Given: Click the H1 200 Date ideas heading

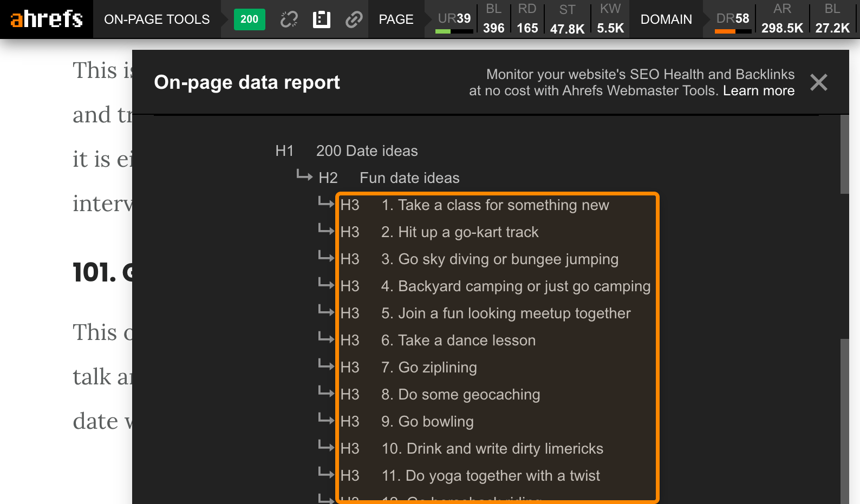Looking at the screenshot, I should tap(367, 151).
